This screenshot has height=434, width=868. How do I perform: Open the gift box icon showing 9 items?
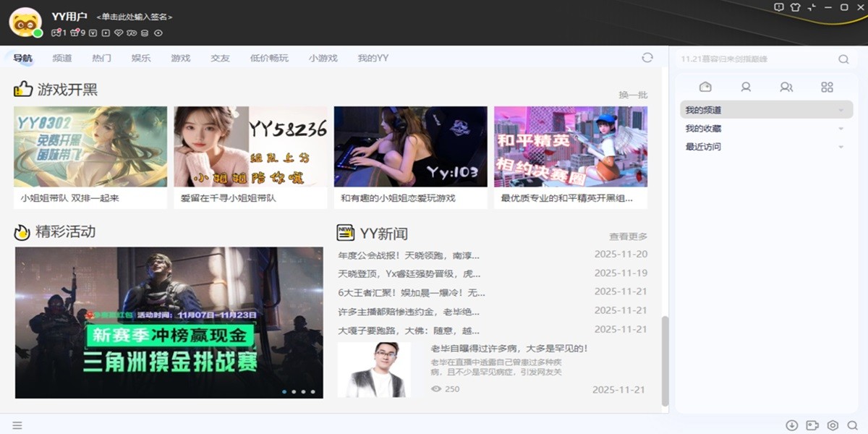click(75, 33)
